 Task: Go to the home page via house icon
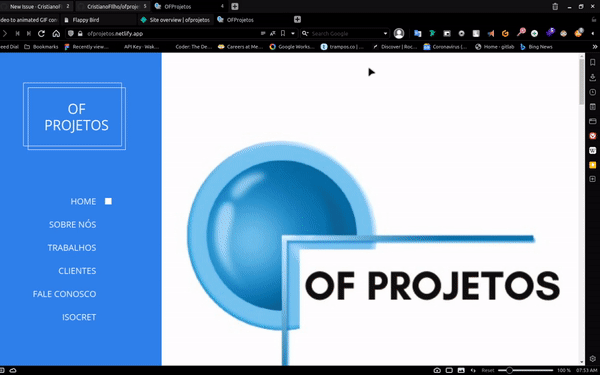pos(56,34)
